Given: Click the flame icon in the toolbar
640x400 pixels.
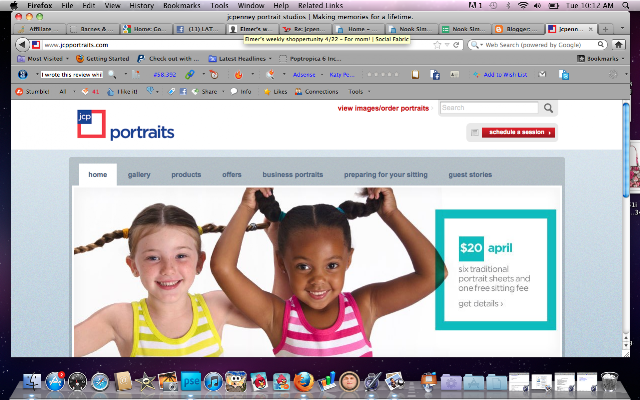Looking at the screenshot, I should tap(239, 75).
